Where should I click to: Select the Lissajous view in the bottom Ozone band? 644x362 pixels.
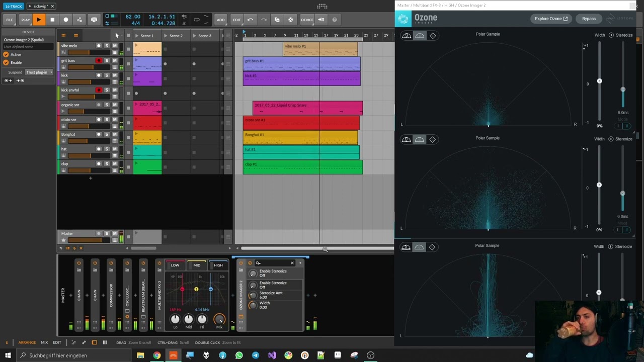click(433, 247)
